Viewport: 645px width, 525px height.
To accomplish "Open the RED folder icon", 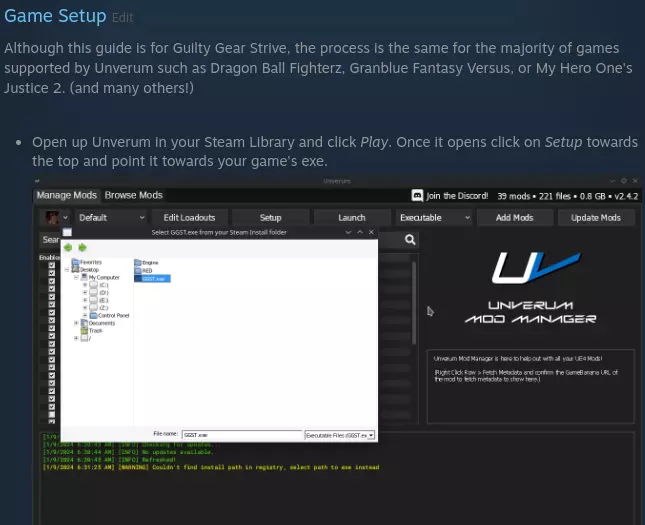I will pos(138,270).
